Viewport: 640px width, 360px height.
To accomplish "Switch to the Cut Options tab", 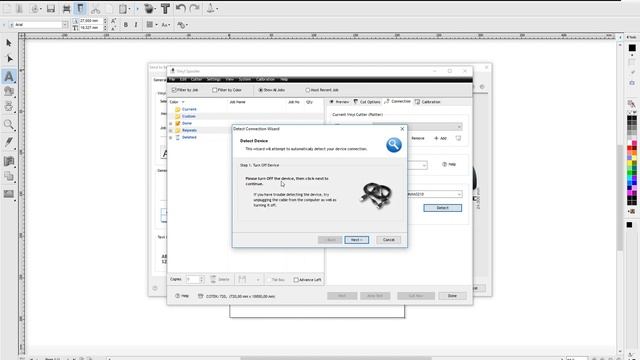I will [x=367, y=102].
